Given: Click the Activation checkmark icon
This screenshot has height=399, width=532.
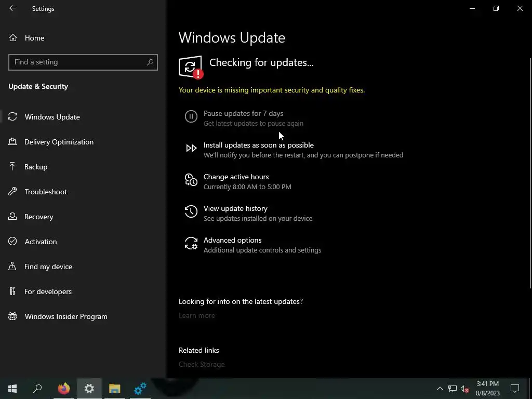Looking at the screenshot, I should tap(12, 241).
